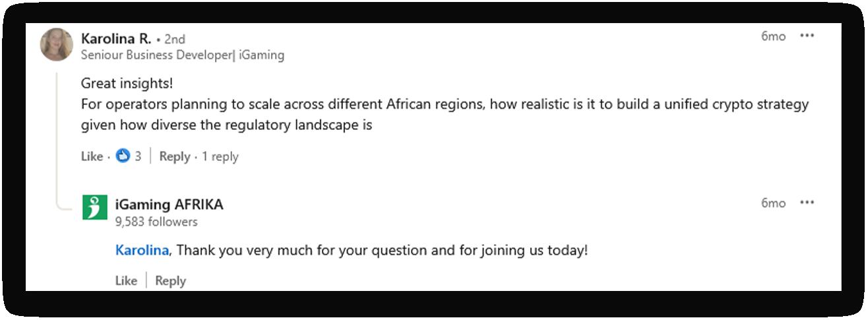Follow the blue Karolina mention link
The height and width of the screenshot is (320, 868).
click(142, 251)
